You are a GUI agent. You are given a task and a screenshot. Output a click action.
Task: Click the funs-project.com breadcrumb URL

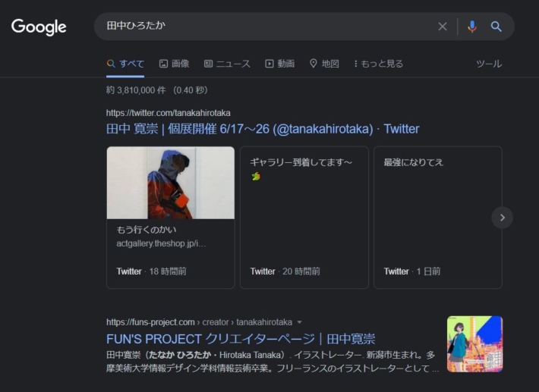(x=199, y=322)
